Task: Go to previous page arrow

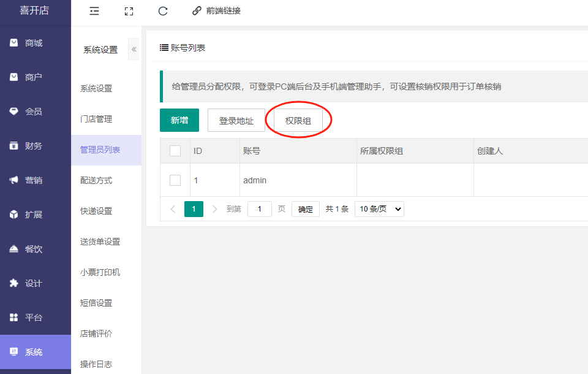Action: tap(173, 209)
